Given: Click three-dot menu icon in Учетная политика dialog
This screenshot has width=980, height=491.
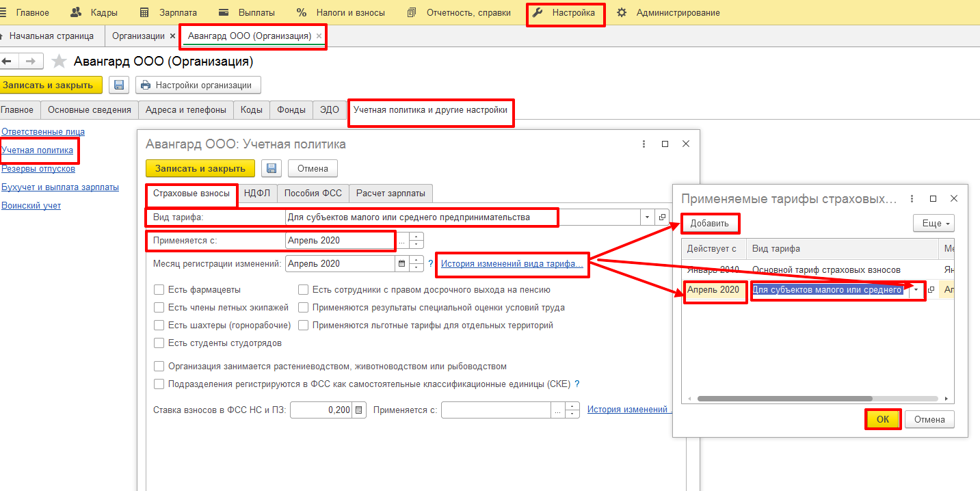Looking at the screenshot, I should coord(644,144).
